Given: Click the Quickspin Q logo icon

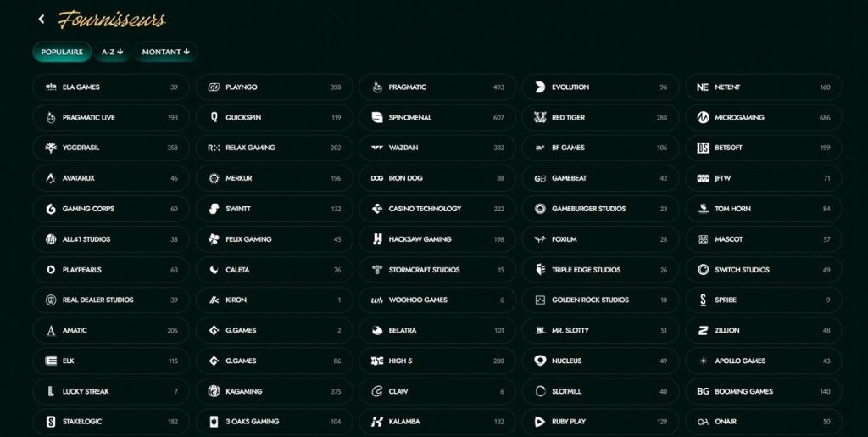Looking at the screenshot, I should [214, 118].
